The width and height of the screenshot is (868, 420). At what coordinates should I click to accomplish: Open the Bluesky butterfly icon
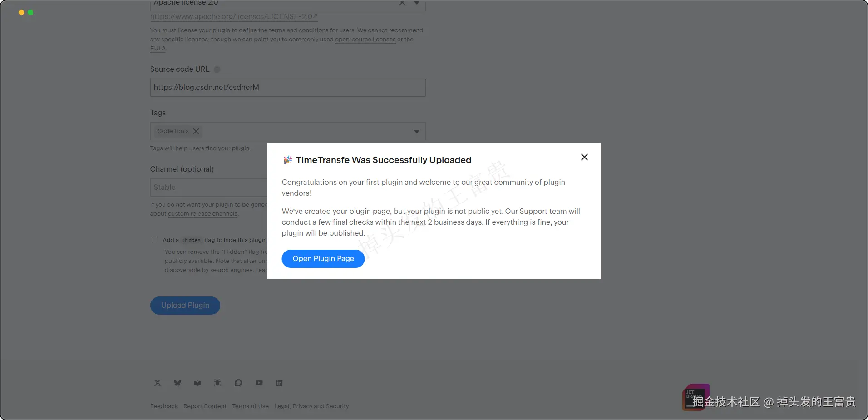pos(178,383)
